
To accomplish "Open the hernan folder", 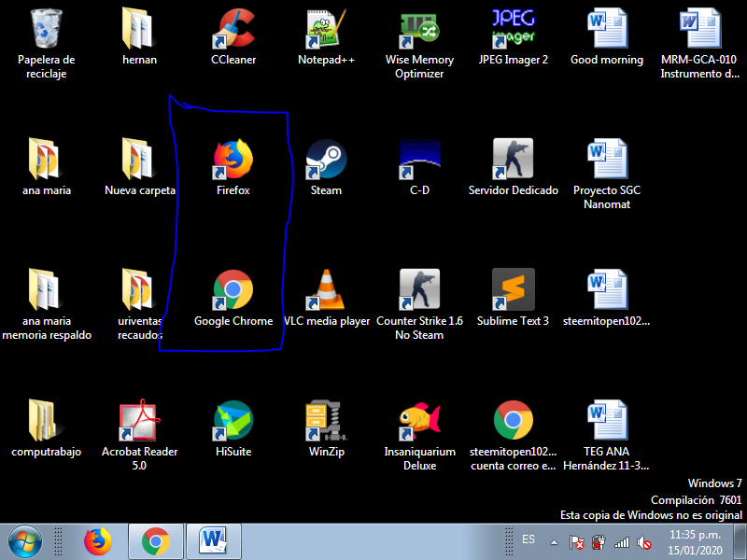I will pos(138,30).
